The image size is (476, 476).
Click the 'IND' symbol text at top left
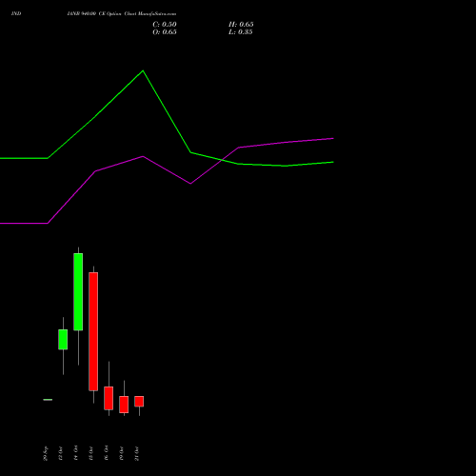(x=16, y=14)
